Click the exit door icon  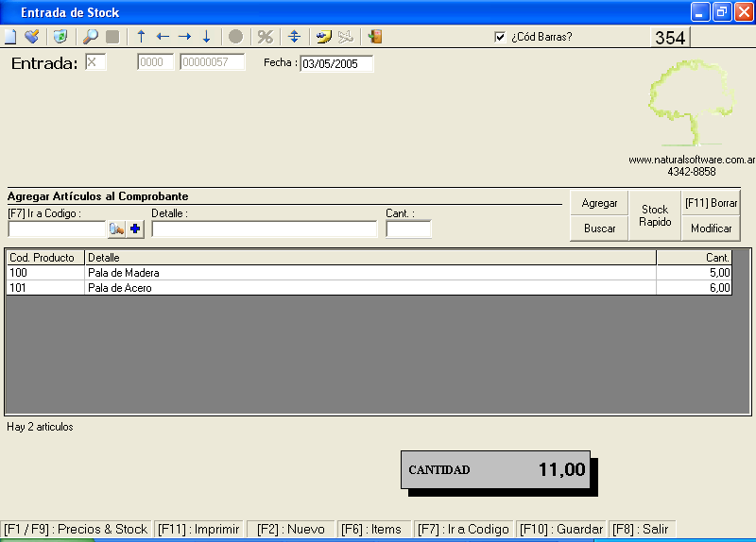coord(374,37)
